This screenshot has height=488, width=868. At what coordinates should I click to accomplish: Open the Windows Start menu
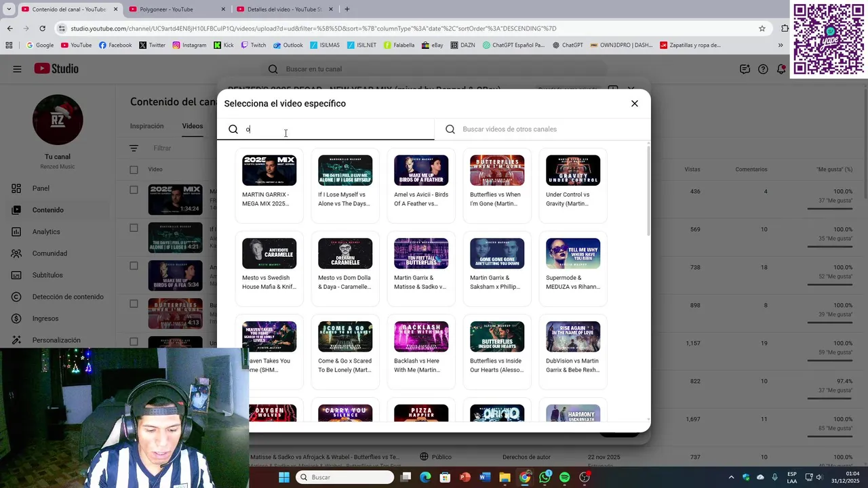(x=284, y=477)
